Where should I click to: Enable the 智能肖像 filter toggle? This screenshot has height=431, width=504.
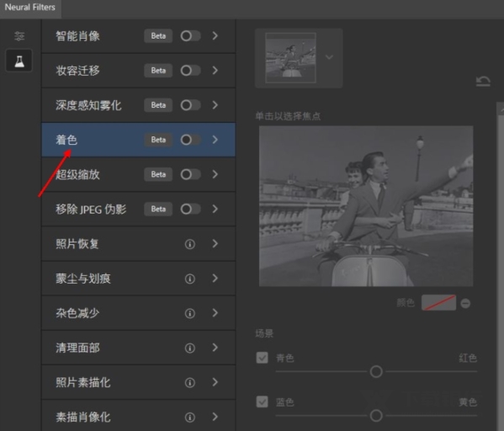(190, 35)
